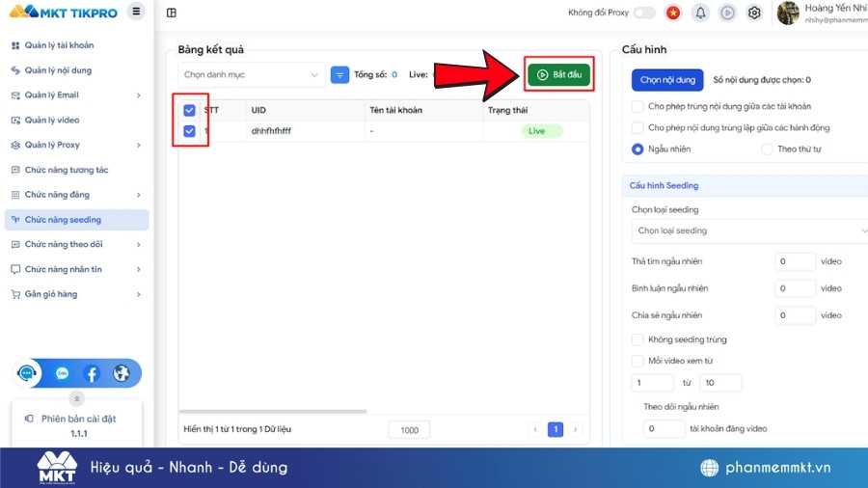Image resolution: width=868 pixels, height=488 pixels.
Task: Expand the Quản lý Proxy submenu arrow
Action: pos(138,145)
